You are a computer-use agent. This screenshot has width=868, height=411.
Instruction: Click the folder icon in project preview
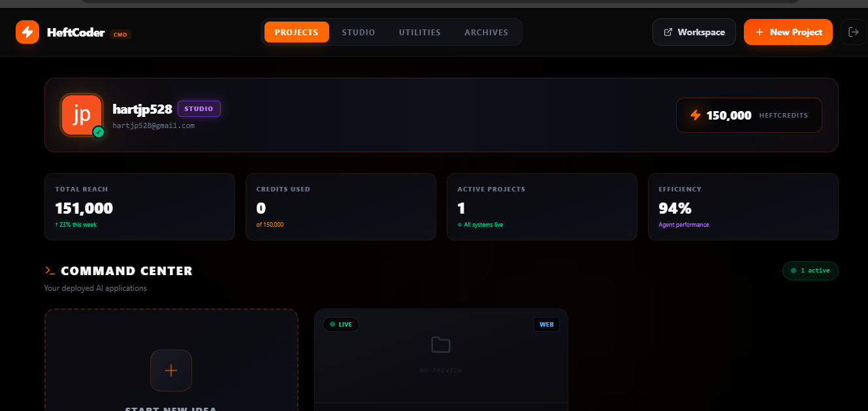441,345
